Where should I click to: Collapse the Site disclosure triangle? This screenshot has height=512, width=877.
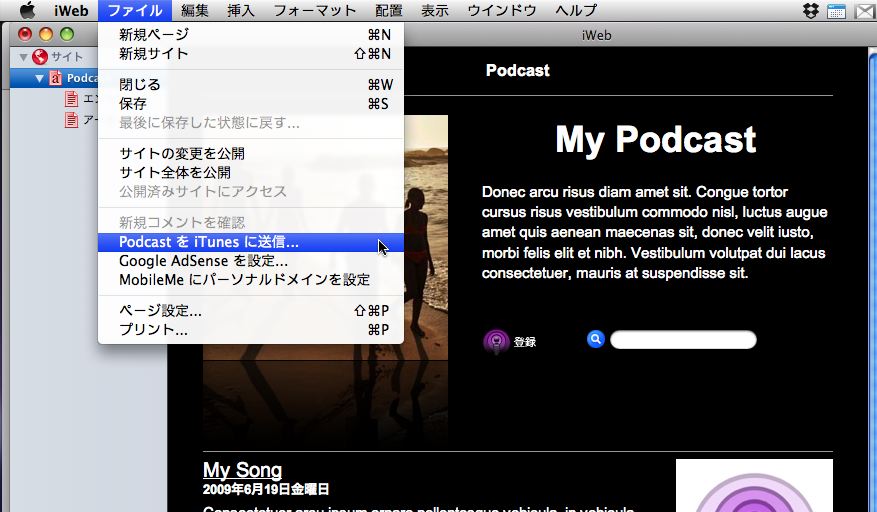[x=23, y=57]
